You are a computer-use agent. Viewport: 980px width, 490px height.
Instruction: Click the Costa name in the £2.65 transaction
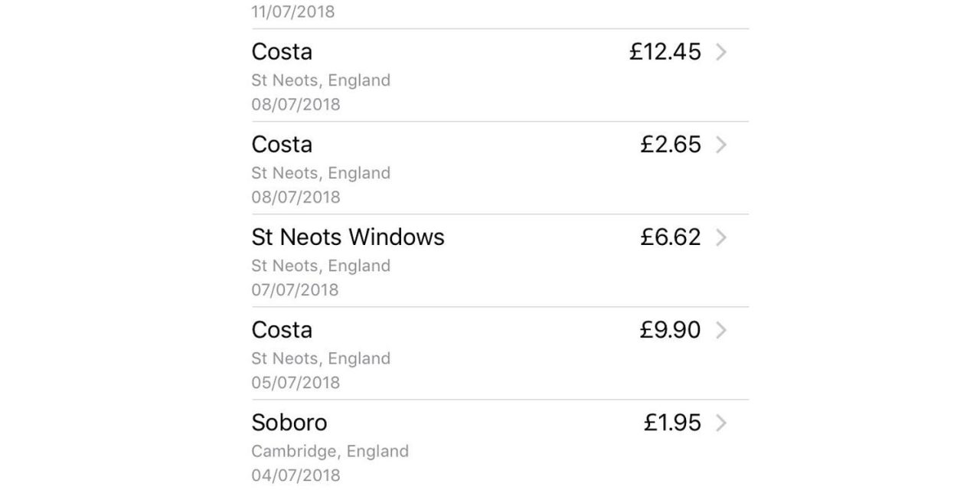(282, 145)
